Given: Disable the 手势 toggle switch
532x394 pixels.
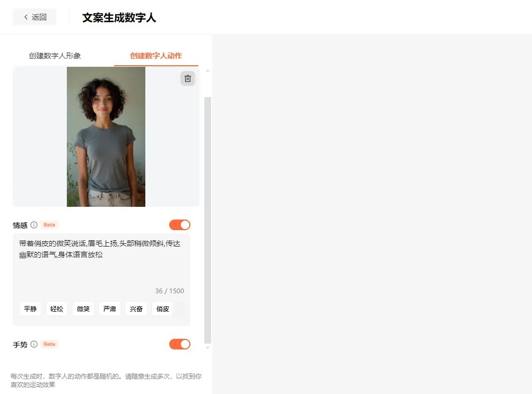Looking at the screenshot, I should click(180, 344).
